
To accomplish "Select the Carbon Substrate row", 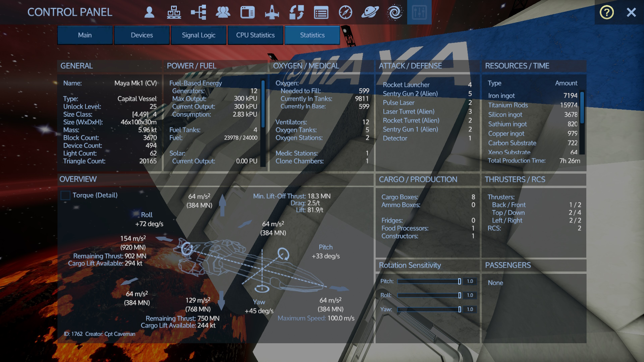I will coord(533,143).
